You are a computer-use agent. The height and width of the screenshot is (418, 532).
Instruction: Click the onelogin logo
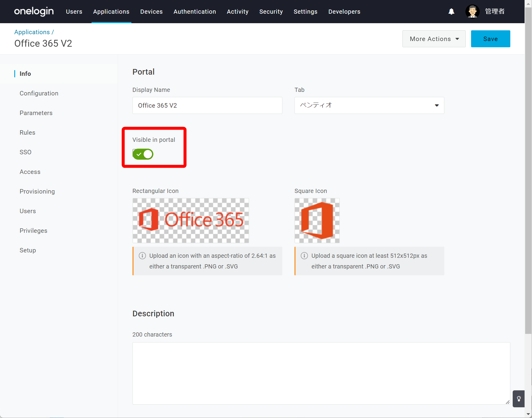(34, 12)
